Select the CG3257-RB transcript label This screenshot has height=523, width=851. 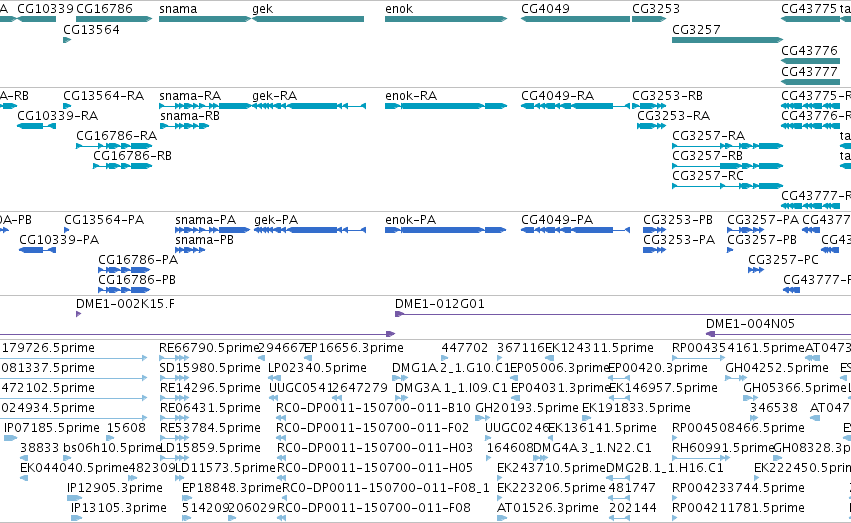(707, 156)
